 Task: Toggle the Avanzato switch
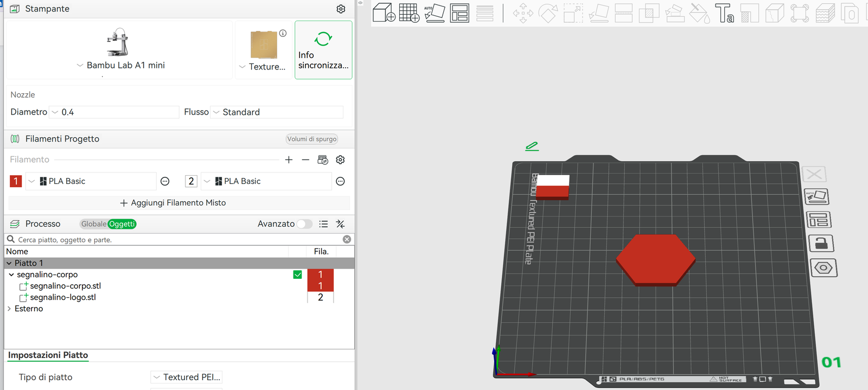304,224
